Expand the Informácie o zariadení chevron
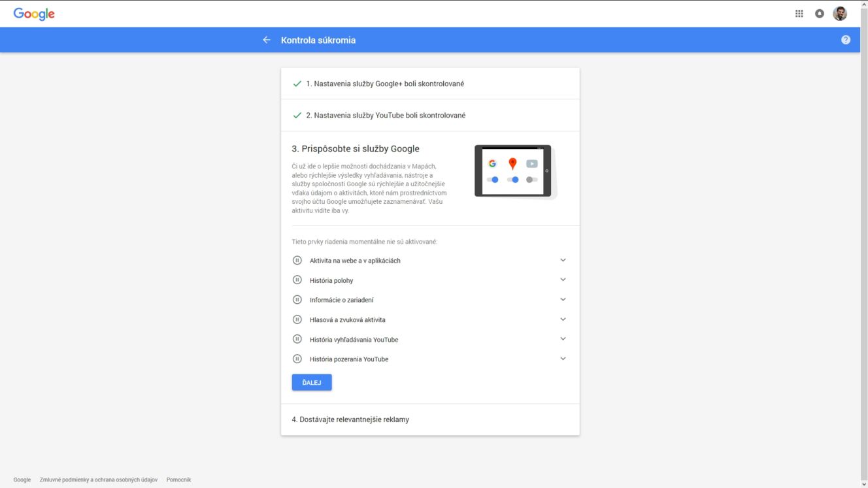Image resolution: width=868 pixels, height=488 pixels. tap(563, 299)
